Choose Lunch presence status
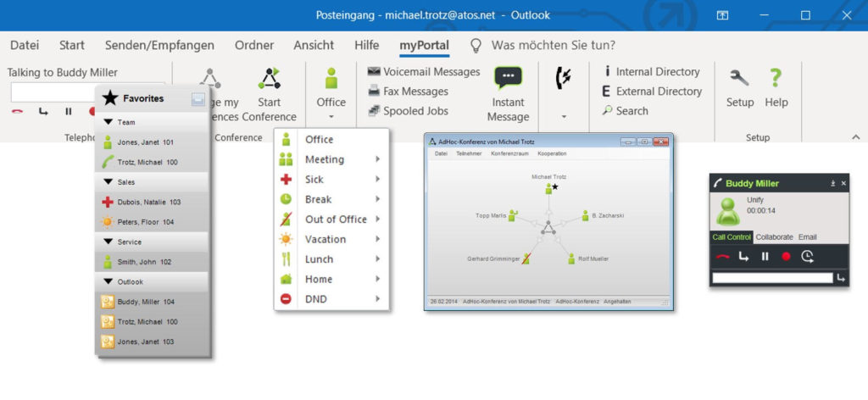 click(x=331, y=259)
